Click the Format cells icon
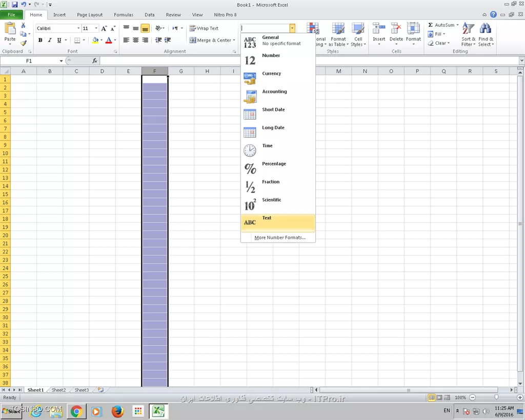This screenshot has height=420, width=525. coord(413,29)
